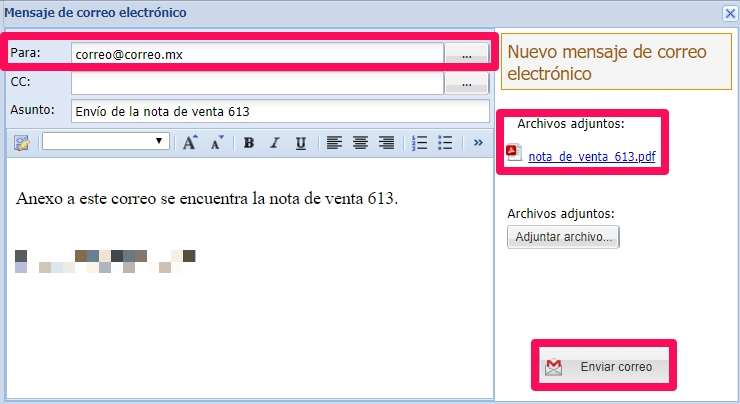
Task: Align text to the right
Action: (x=387, y=143)
